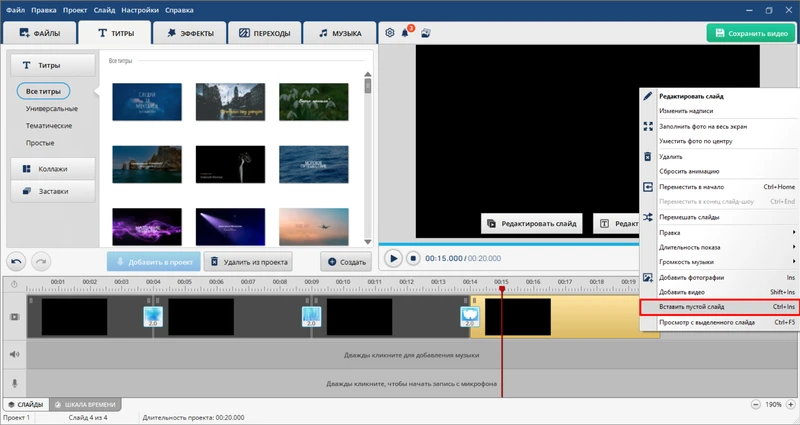Select the snowdrops title thumbnail

point(314,102)
